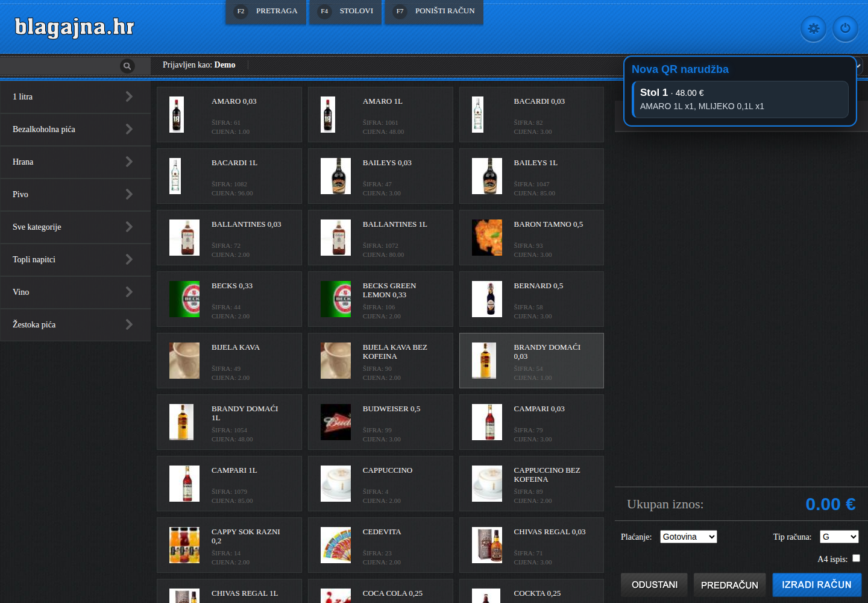This screenshot has height=603, width=868.
Task: Expand Bezalkoholna pića category arrow
Action: (x=129, y=129)
